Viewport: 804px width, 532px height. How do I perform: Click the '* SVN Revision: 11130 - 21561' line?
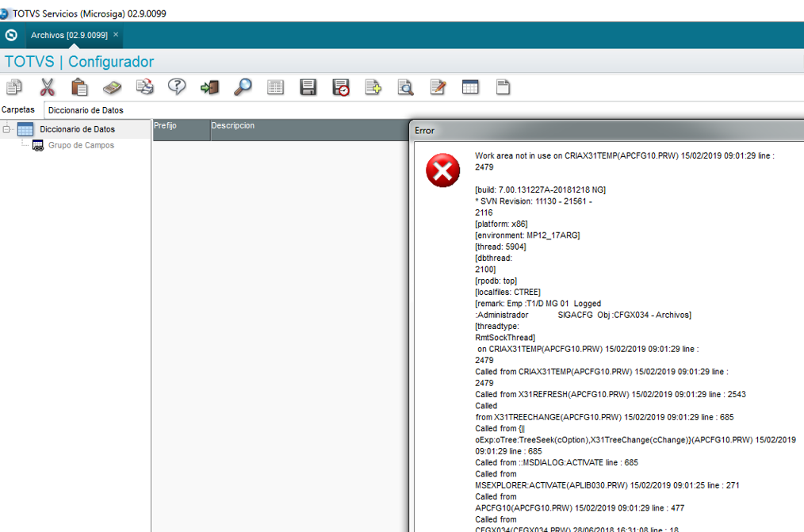pyautogui.click(x=534, y=201)
